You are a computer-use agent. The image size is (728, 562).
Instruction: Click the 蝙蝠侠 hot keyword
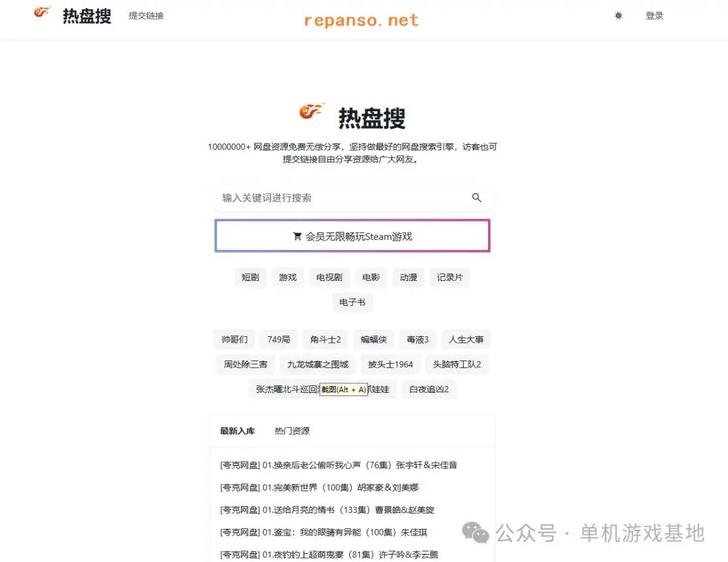(x=373, y=340)
